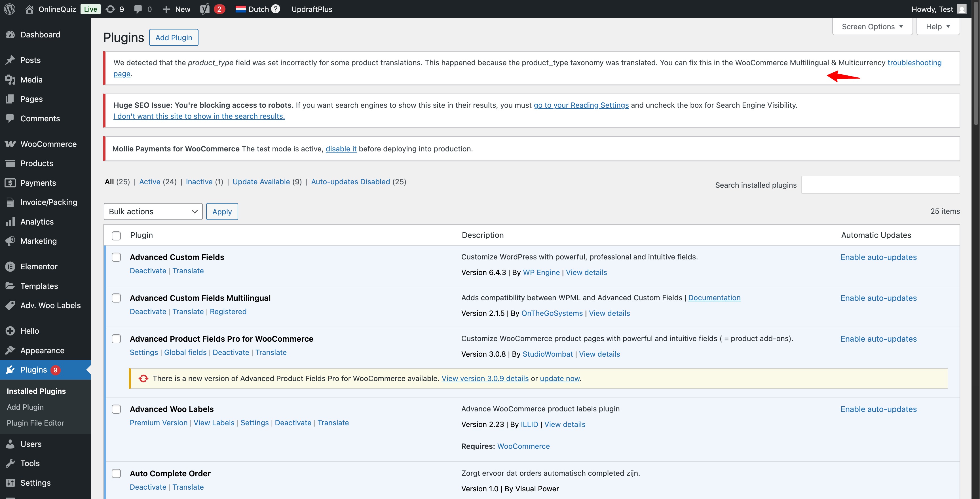Viewport: 980px width, 499px height.
Task: Click the home icon beside OnlineQuiz
Action: click(x=29, y=9)
